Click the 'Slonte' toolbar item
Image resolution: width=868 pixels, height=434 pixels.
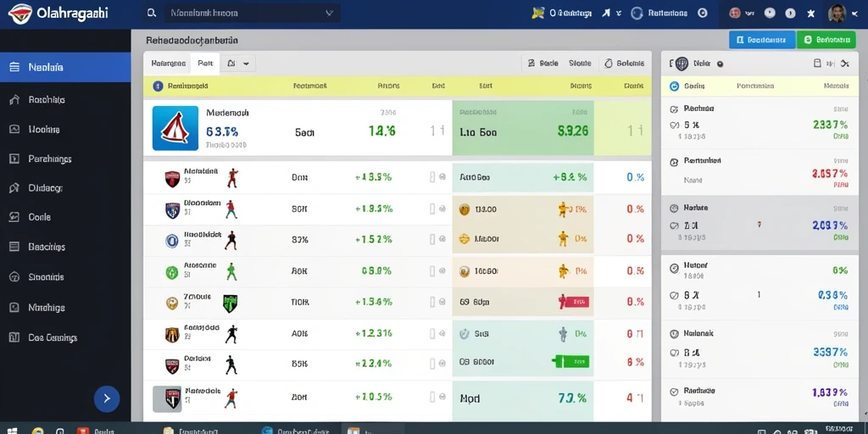(580, 64)
